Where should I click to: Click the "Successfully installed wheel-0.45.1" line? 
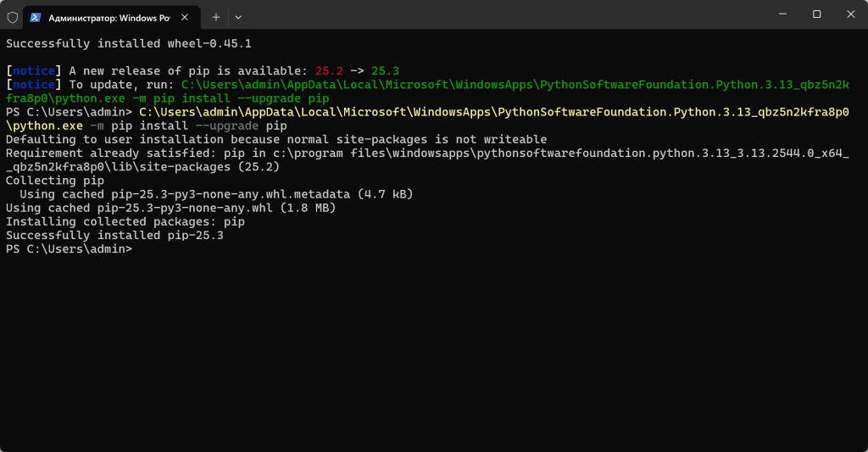[128, 43]
